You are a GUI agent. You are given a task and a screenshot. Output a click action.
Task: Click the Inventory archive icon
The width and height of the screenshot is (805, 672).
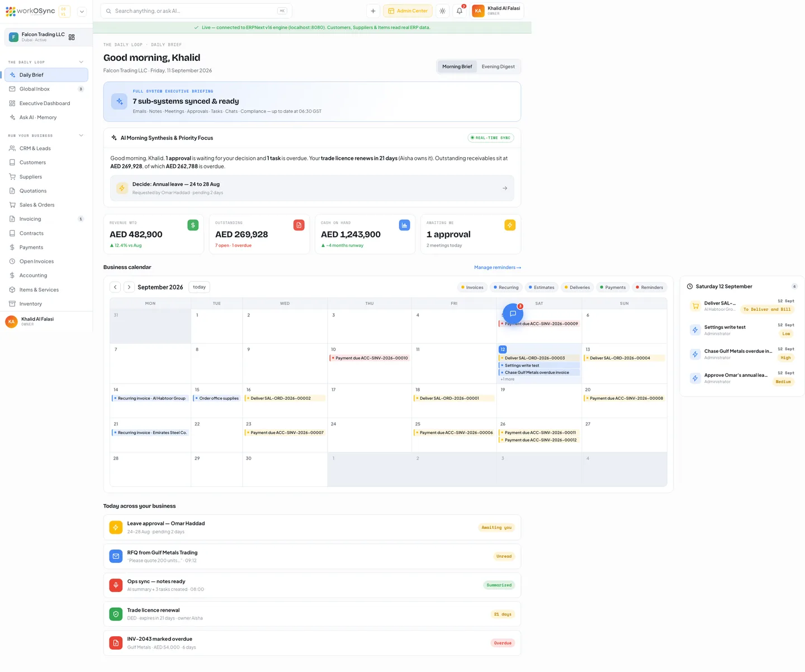[x=12, y=304]
